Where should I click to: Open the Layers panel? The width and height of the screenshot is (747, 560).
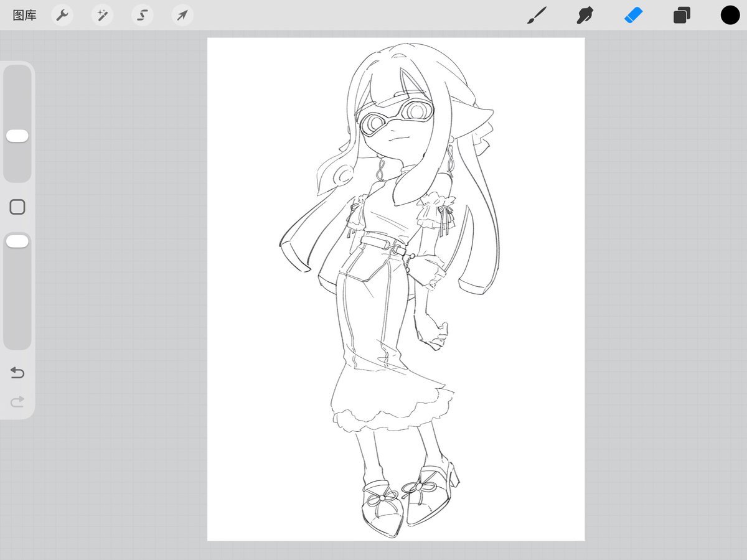click(682, 16)
